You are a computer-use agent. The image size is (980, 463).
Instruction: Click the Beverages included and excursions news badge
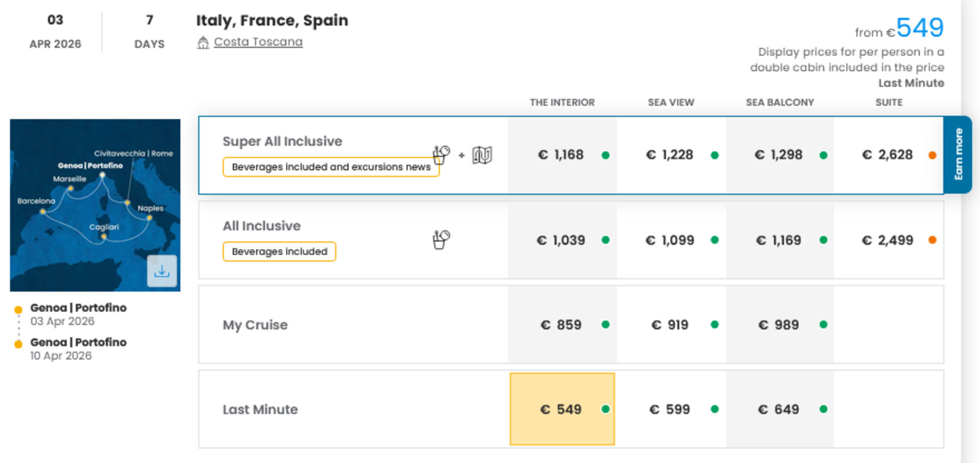click(x=331, y=167)
